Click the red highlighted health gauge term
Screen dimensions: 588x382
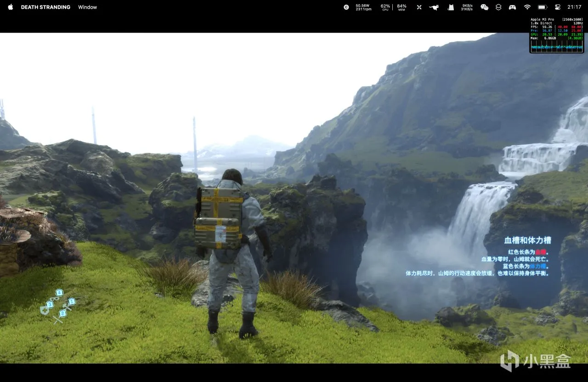click(x=540, y=252)
